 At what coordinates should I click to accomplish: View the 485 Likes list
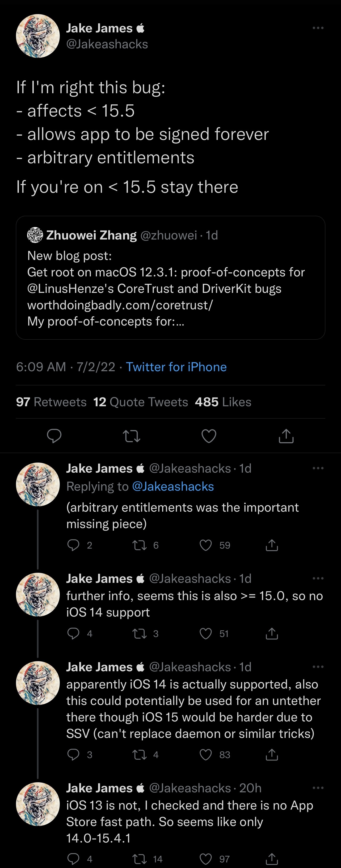click(223, 402)
